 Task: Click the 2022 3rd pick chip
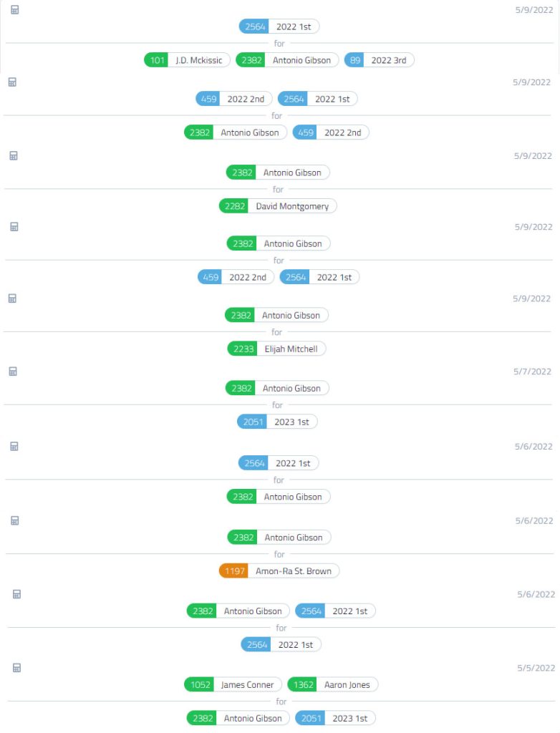pos(379,60)
